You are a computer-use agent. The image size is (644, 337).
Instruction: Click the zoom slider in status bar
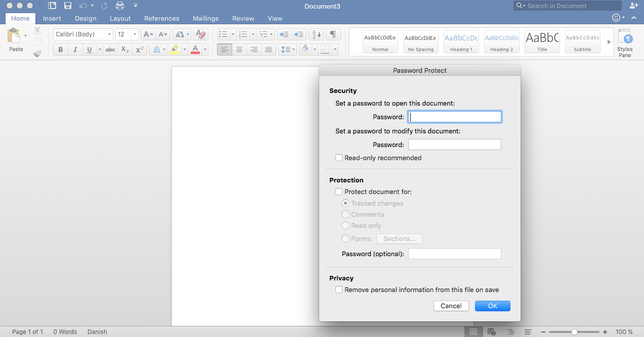[x=574, y=332]
